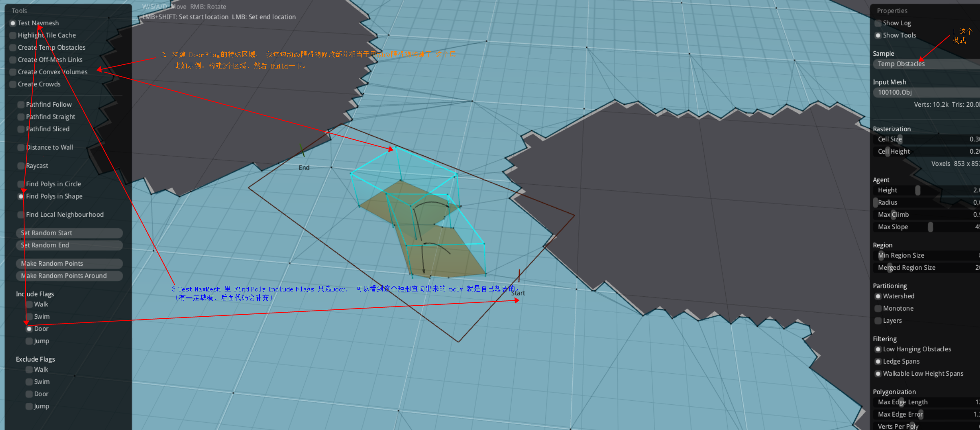
Task: Toggle Include Flags Walk checkbox
Action: coord(29,304)
